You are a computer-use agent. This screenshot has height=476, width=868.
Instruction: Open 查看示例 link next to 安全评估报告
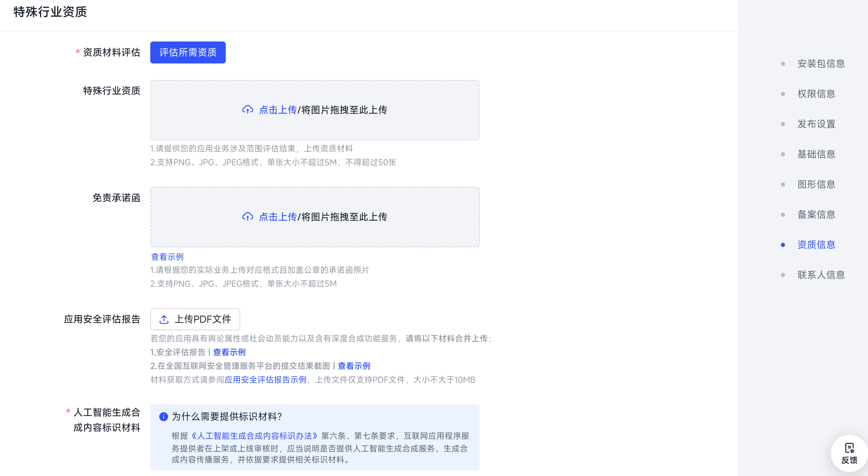coord(229,352)
